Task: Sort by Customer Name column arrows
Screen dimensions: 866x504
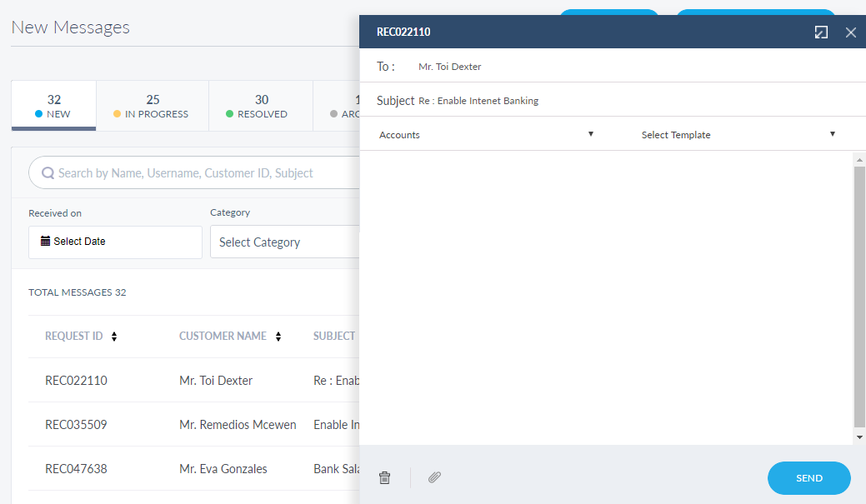Action: [278, 337]
